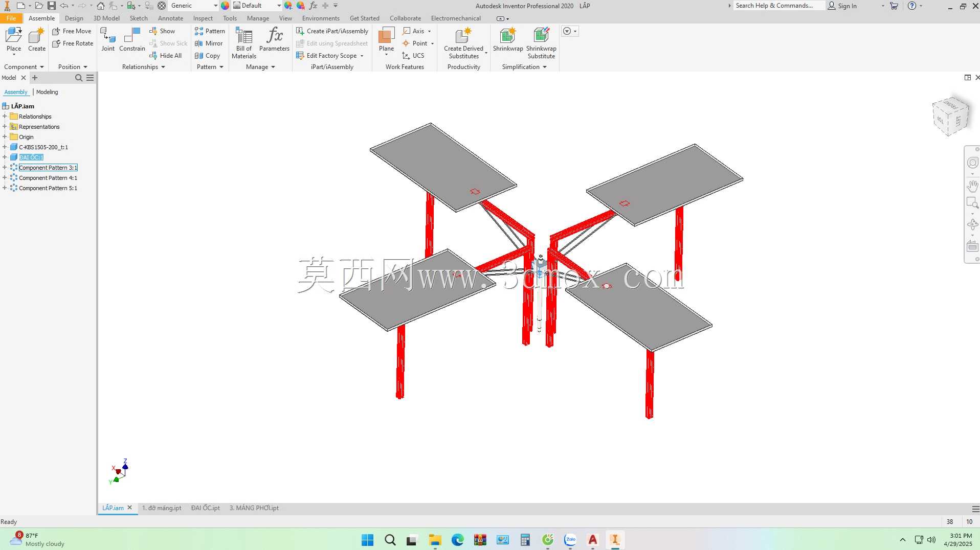Click Show relationships
Screen dimensions: 980x550
click(162, 31)
